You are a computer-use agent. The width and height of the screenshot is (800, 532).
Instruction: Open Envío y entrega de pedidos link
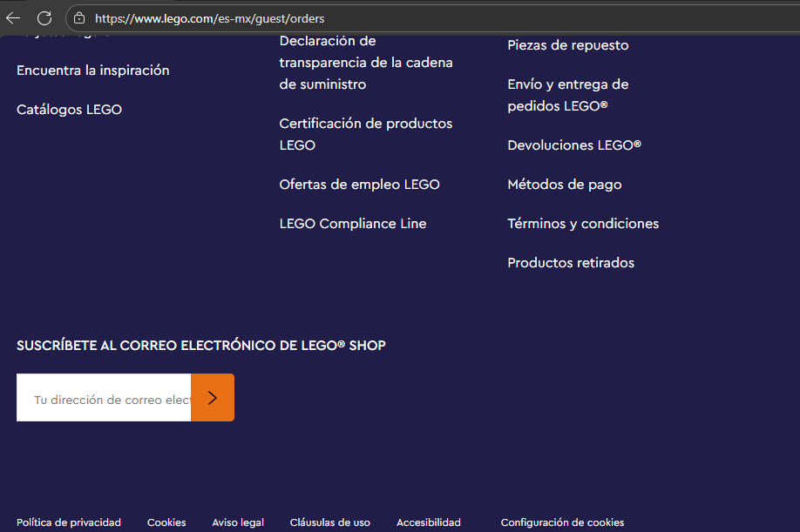click(x=568, y=95)
